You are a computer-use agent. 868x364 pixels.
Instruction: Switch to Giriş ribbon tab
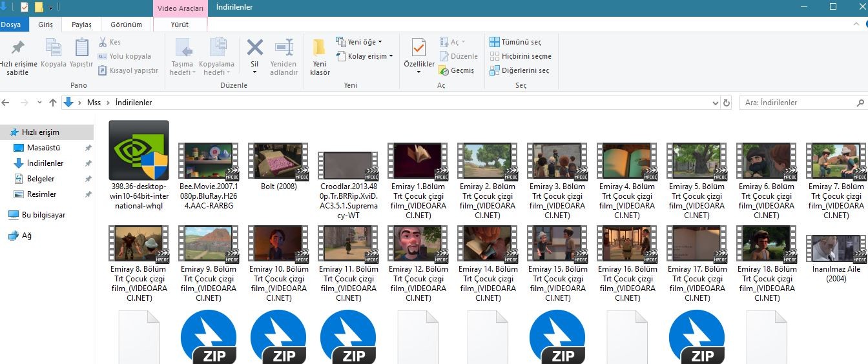45,25
